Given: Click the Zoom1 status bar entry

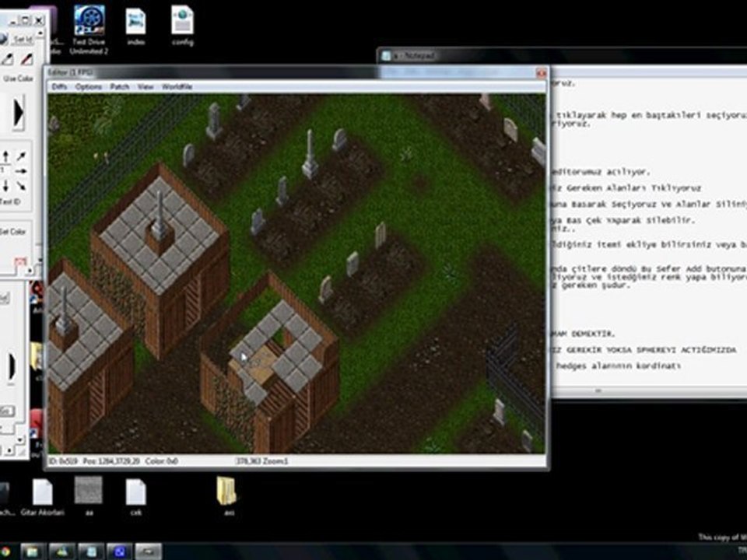Looking at the screenshot, I should tap(275, 461).
